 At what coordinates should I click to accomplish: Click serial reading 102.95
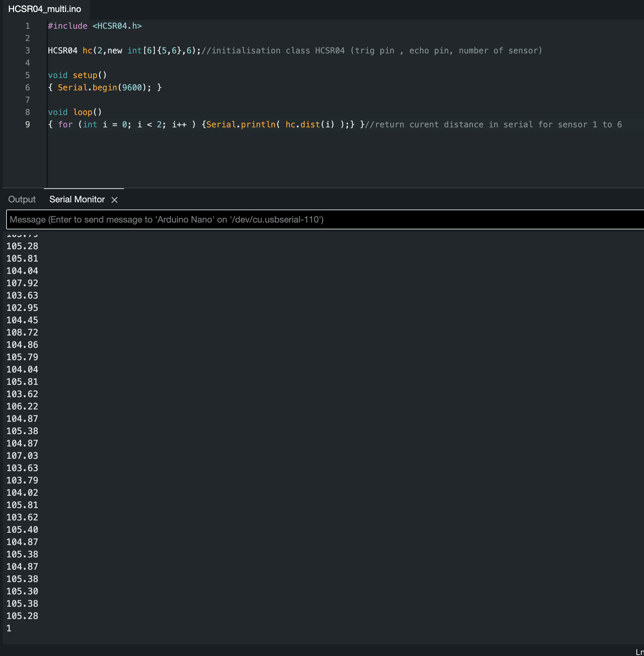tap(22, 308)
